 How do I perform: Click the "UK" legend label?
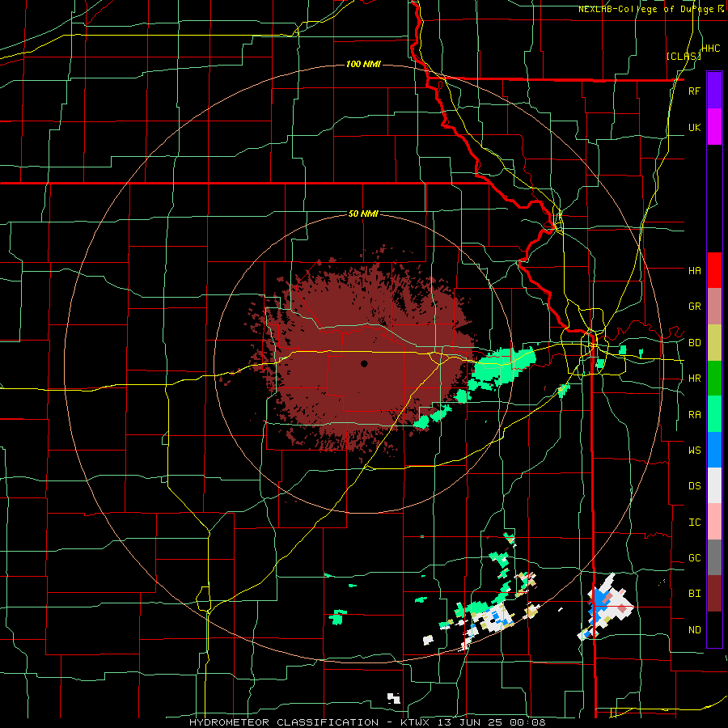click(x=694, y=127)
